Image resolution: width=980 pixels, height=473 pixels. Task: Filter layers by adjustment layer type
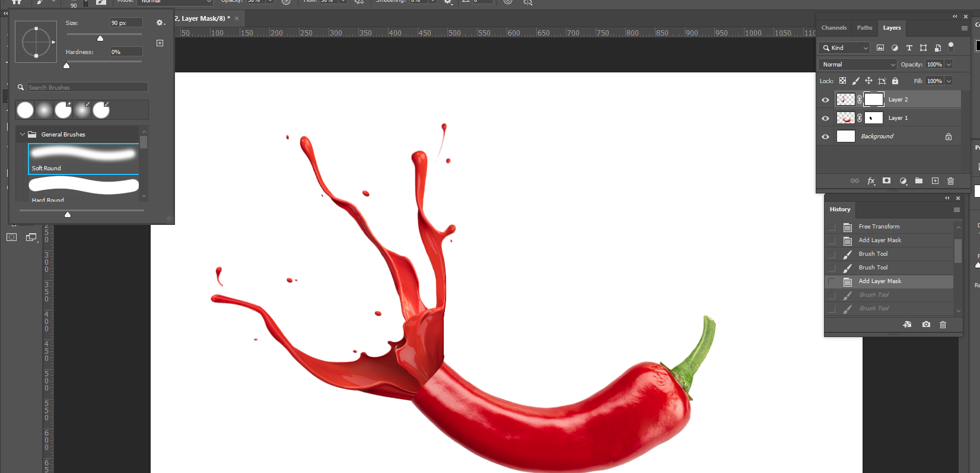click(x=895, y=47)
